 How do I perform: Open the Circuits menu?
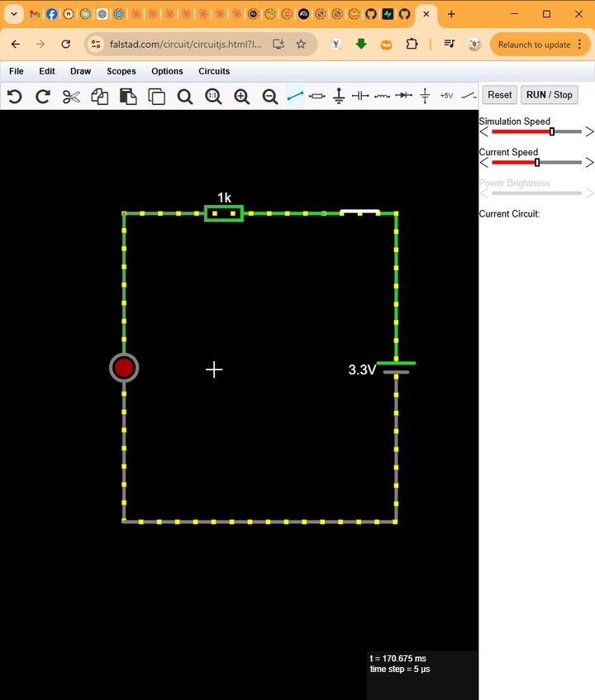tap(214, 71)
